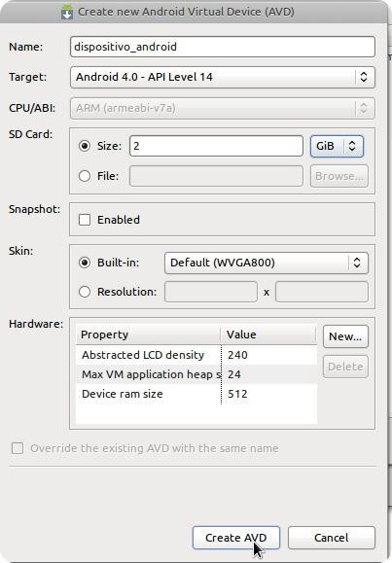Click the Name input field
Viewport: 392px width, 563px height.
(x=223, y=47)
